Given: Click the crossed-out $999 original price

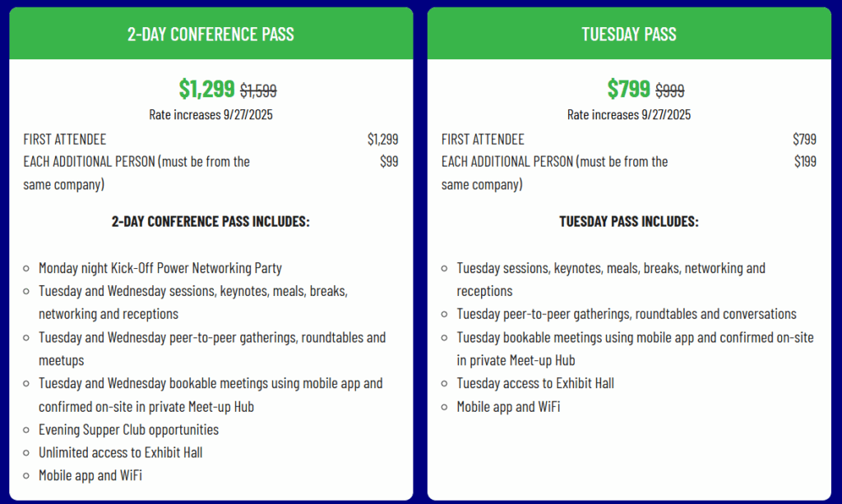Looking at the screenshot, I should tap(669, 90).
